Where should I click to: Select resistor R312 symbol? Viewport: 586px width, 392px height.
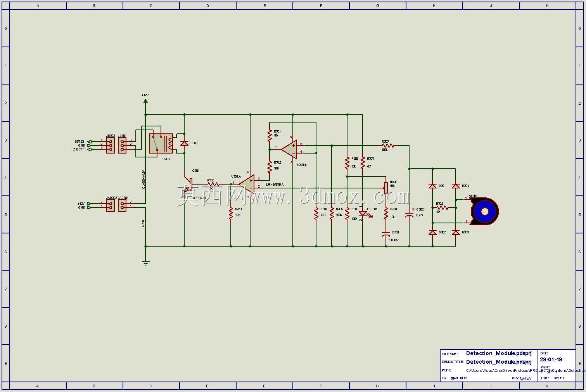tap(270, 166)
